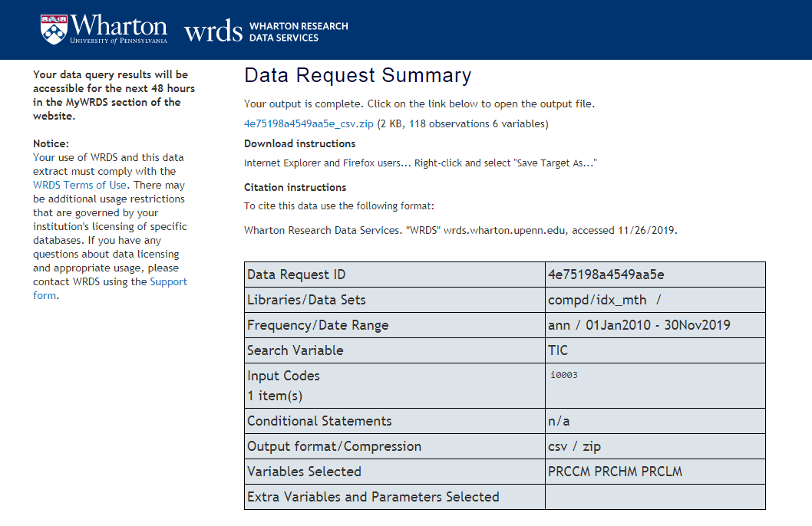Screen dimensions: 812x526
Task: Click the wrds logo in header
Action: tap(213, 31)
